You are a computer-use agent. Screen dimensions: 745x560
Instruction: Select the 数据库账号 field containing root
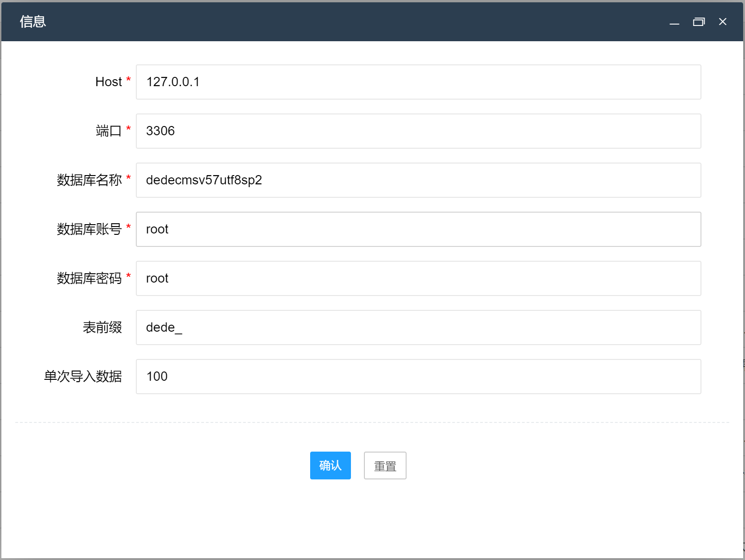point(417,229)
